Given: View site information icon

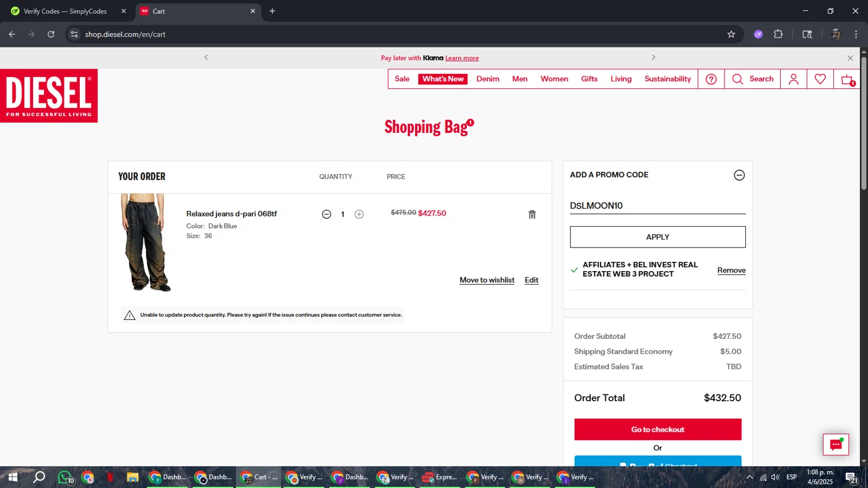Looking at the screenshot, I should coord(74,34).
